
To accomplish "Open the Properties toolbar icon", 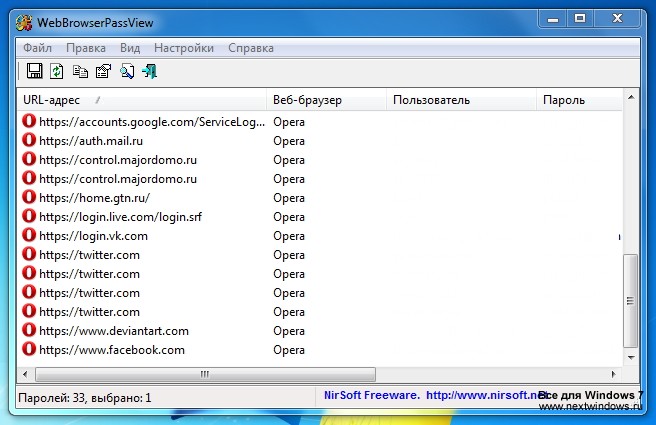I will click(103, 71).
